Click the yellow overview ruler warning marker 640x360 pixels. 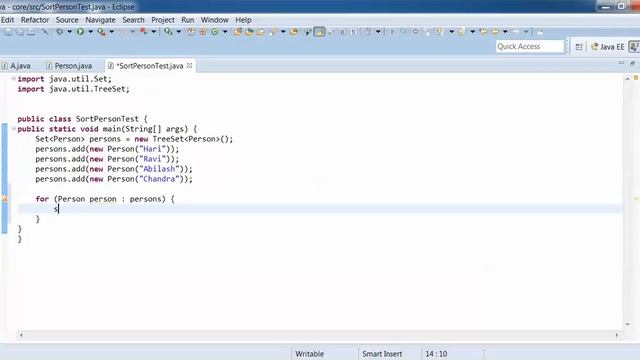coord(636,199)
